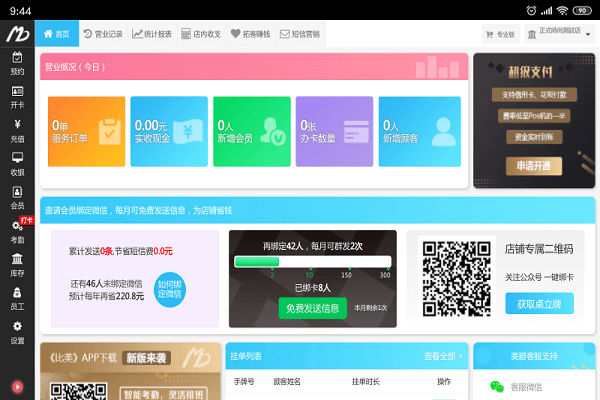Image resolution: width=600 pixels, height=400 pixels.
Task: Open 库存 inventory icon in sidebar
Action: click(x=17, y=264)
